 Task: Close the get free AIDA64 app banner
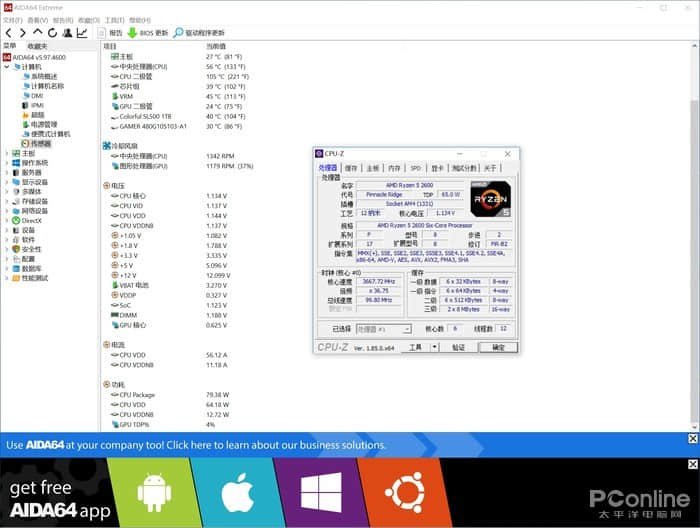(x=693, y=464)
